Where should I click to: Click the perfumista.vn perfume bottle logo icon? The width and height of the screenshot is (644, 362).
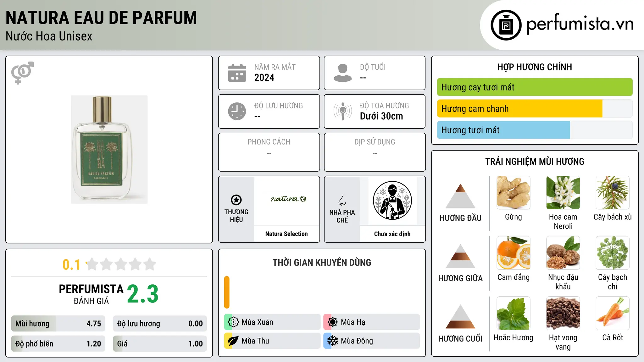pyautogui.click(x=506, y=25)
